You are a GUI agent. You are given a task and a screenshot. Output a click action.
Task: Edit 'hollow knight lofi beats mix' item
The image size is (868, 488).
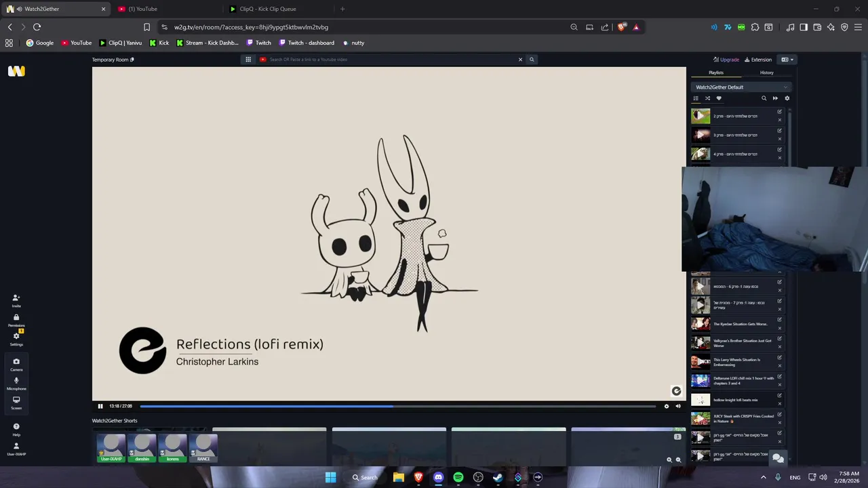click(779, 396)
